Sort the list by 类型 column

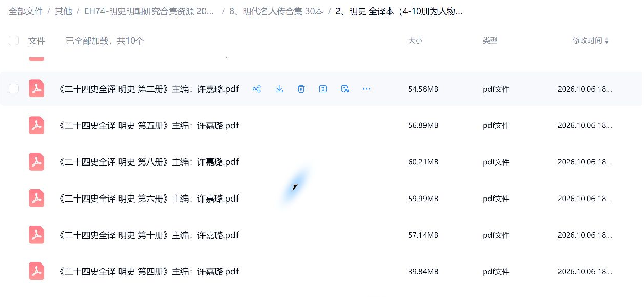click(490, 41)
